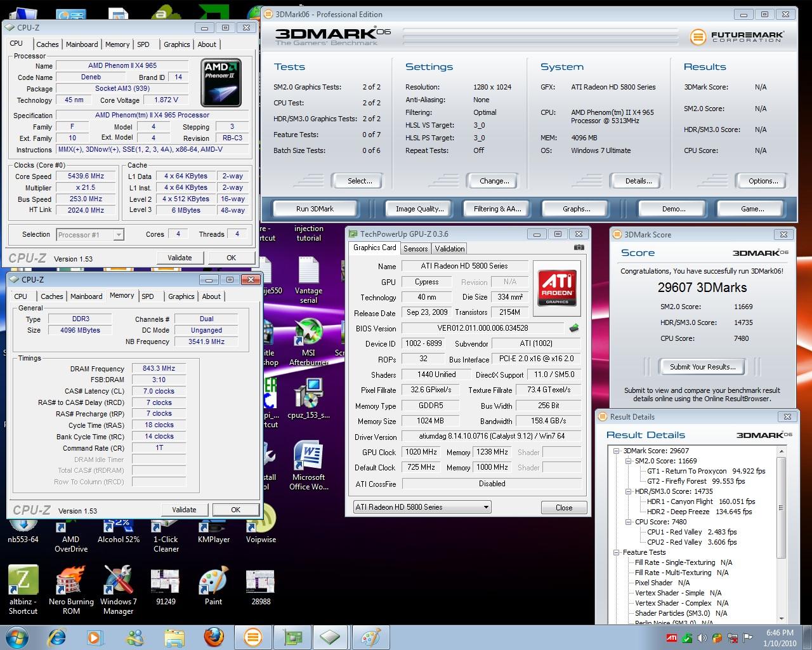
Task: Open the Paint desktop shortcut
Action: pos(213,586)
